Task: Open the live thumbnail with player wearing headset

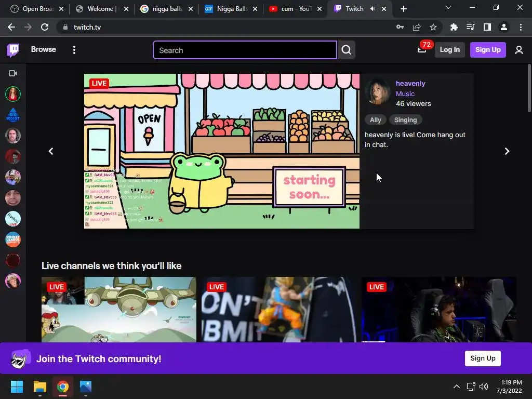Action: click(x=439, y=310)
